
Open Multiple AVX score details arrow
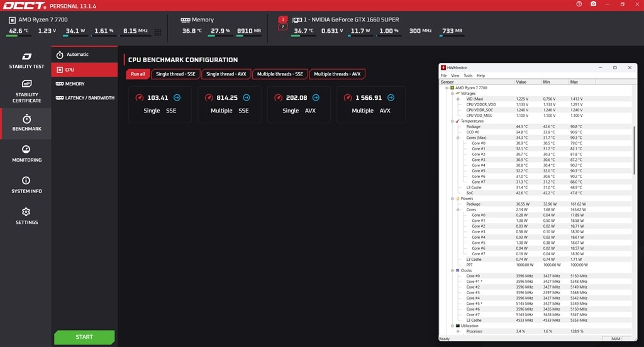click(391, 97)
